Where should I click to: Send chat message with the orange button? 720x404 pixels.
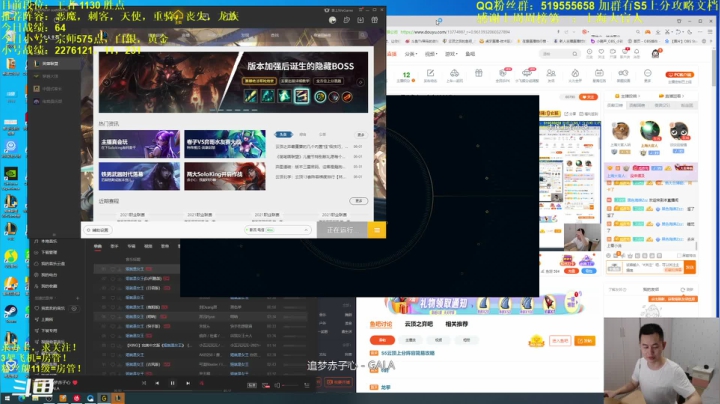pos(690,267)
